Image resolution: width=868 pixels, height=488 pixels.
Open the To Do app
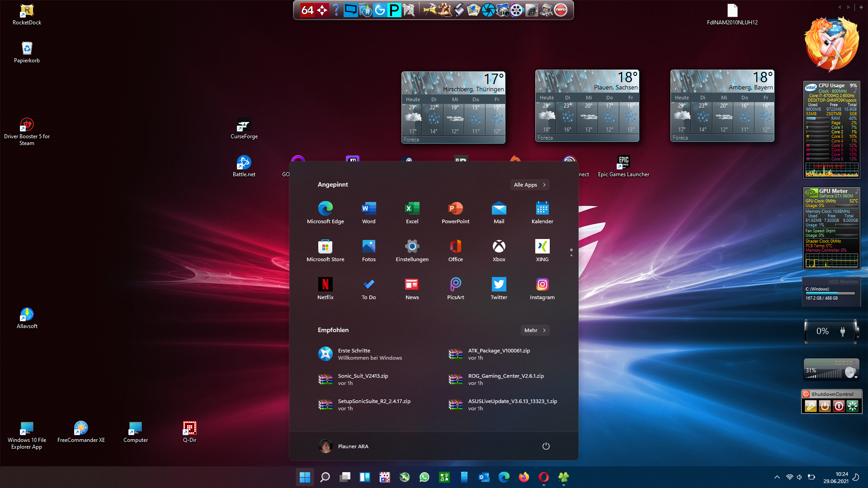tap(369, 288)
